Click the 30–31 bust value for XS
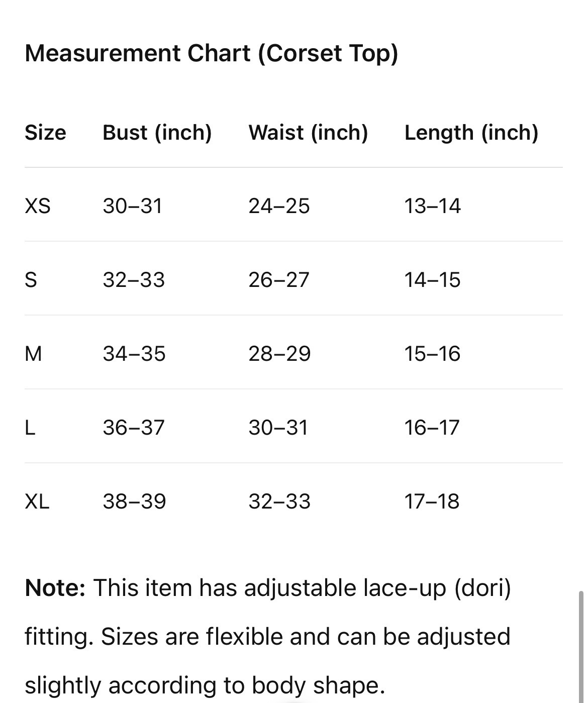The image size is (588, 703). tap(133, 206)
